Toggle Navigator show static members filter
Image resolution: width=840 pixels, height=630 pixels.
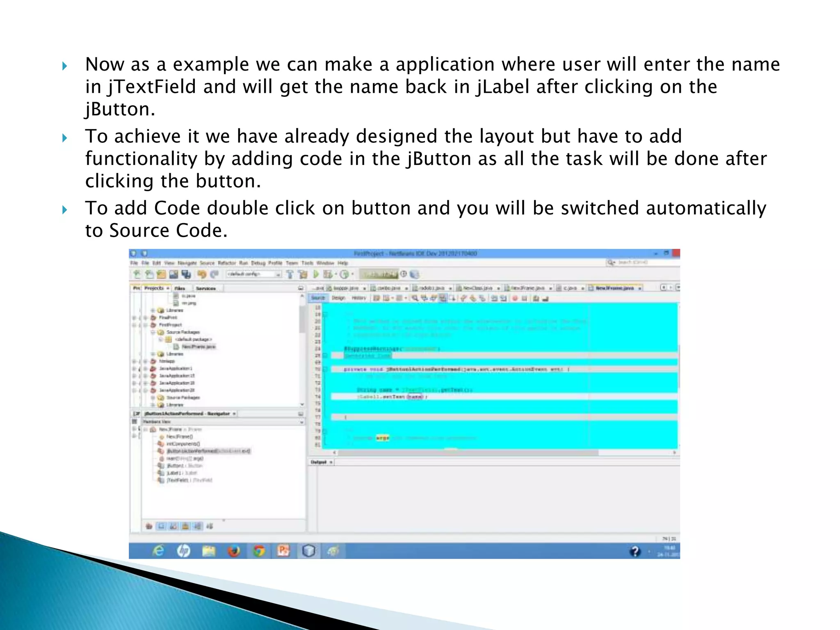[x=173, y=526]
